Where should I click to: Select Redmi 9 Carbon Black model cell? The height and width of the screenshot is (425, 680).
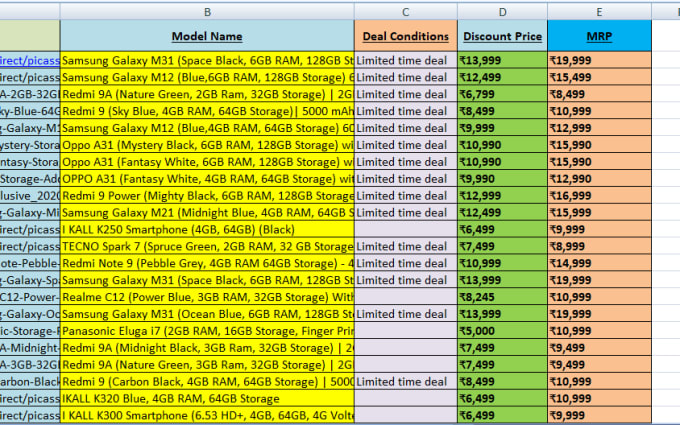[x=207, y=382]
